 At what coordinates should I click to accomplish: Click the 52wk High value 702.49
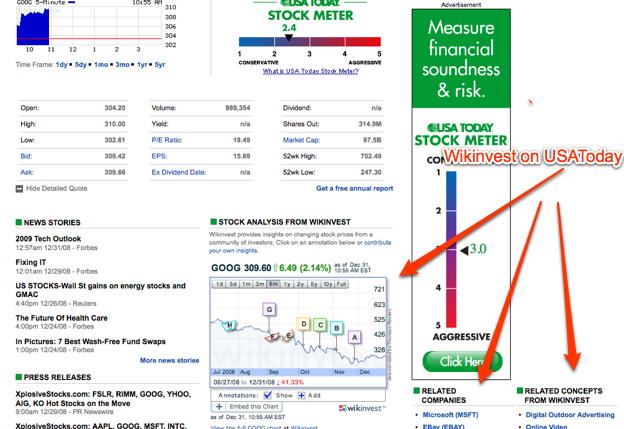click(x=370, y=156)
